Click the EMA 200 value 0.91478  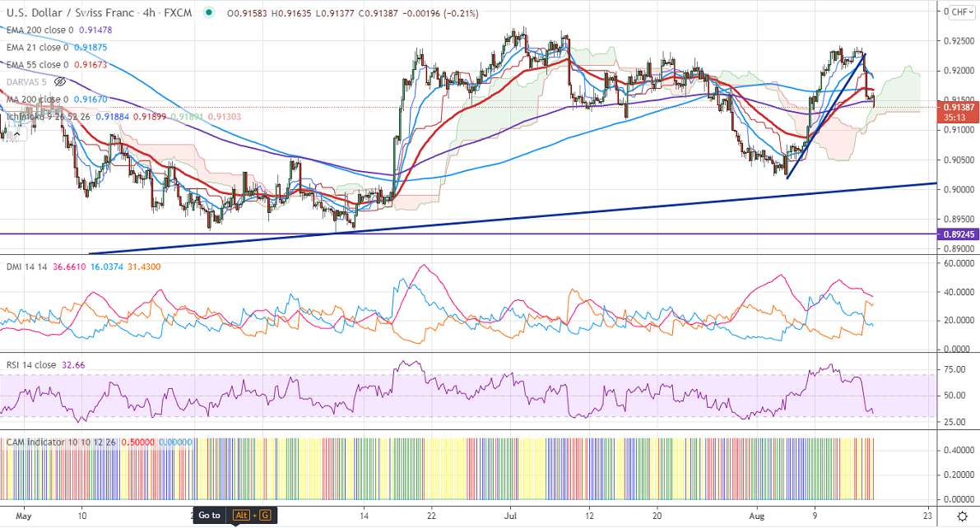tap(95, 30)
